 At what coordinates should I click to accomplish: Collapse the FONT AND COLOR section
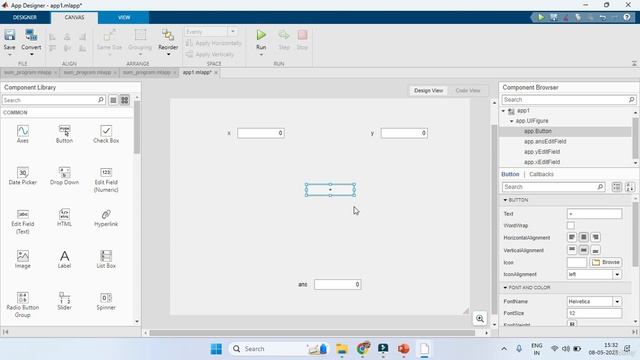click(x=505, y=288)
